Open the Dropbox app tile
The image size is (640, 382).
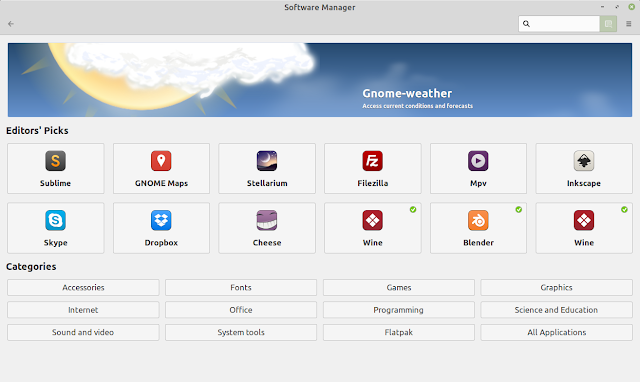tap(161, 228)
